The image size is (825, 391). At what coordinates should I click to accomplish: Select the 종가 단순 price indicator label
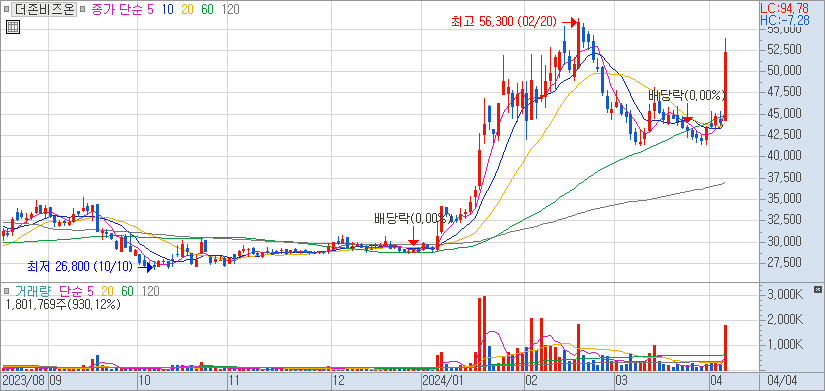tap(117, 9)
